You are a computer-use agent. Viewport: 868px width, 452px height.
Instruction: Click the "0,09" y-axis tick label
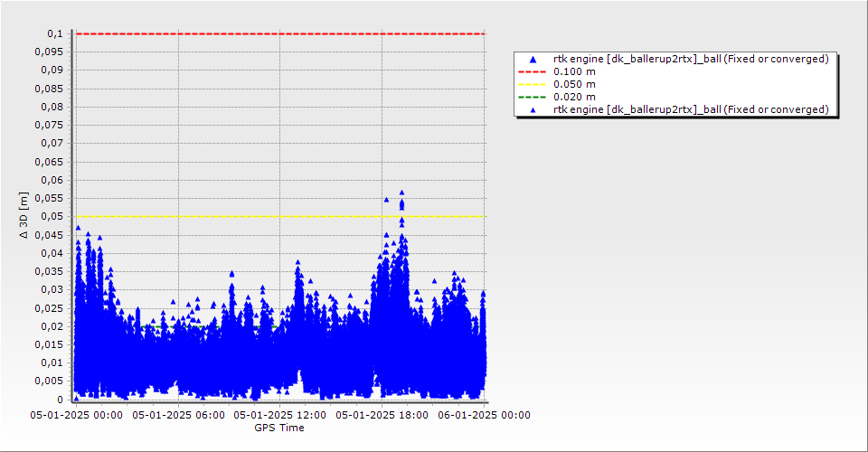52,71
